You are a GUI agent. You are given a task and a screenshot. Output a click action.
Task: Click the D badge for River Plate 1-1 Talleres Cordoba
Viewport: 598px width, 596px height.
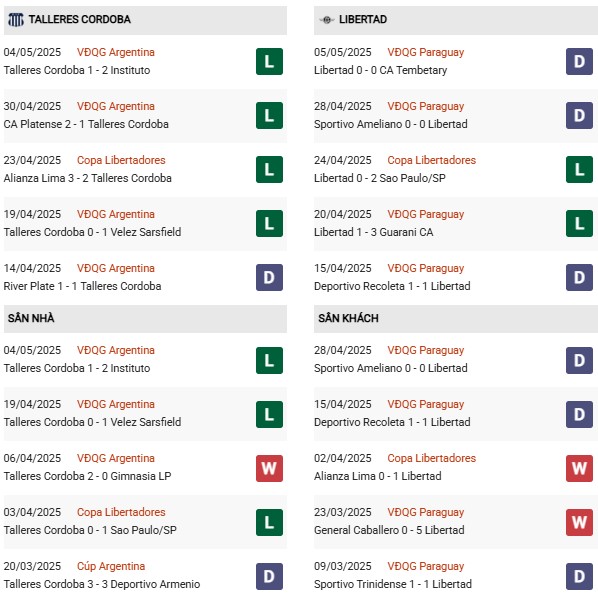269,278
